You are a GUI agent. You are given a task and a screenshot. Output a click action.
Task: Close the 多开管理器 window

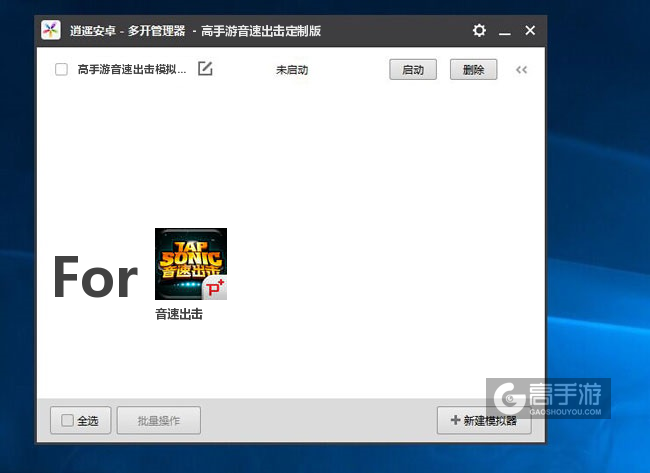click(x=530, y=31)
